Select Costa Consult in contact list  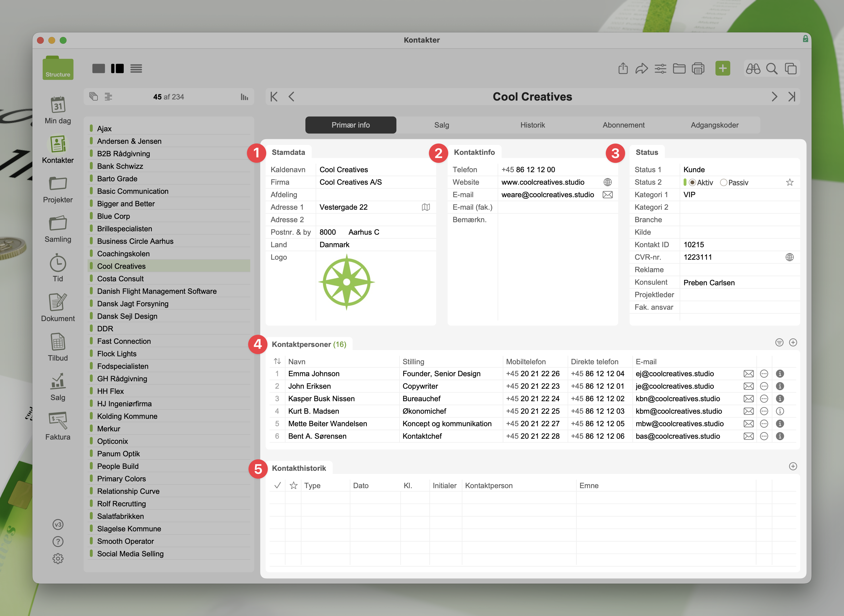tap(120, 279)
